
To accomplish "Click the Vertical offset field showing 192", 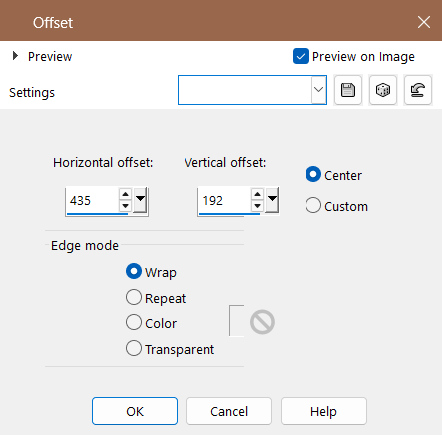I will pos(224,201).
